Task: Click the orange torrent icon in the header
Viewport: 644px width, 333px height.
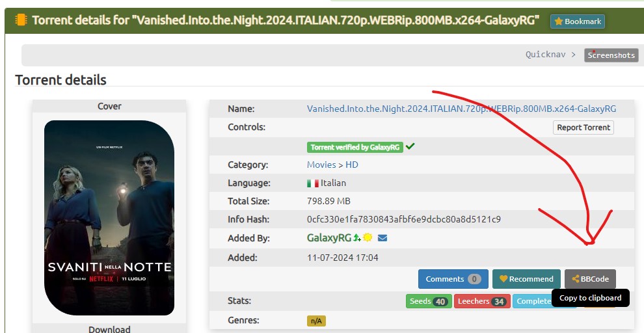Action: [x=21, y=20]
